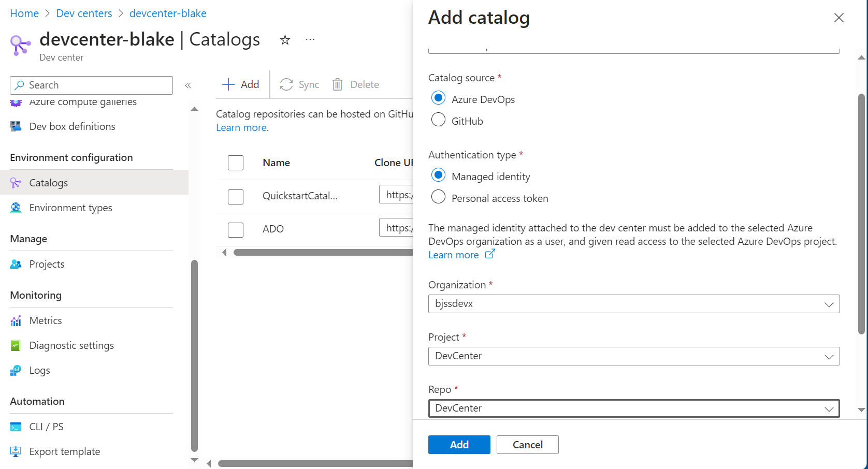
Task: Click the blue Add button
Action: 459,445
